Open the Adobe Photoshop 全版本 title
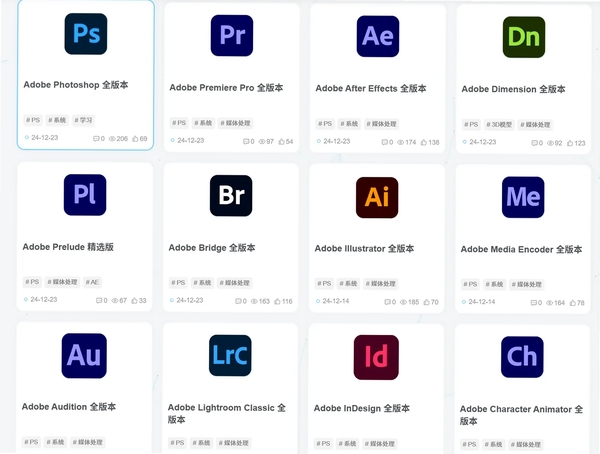 (x=76, y=85)
